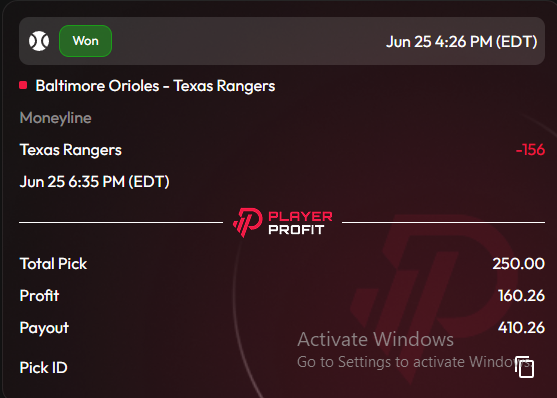Click the Jun 25 4:26 PM placed timestamp

pyautogui.click(x=461, y=42)
